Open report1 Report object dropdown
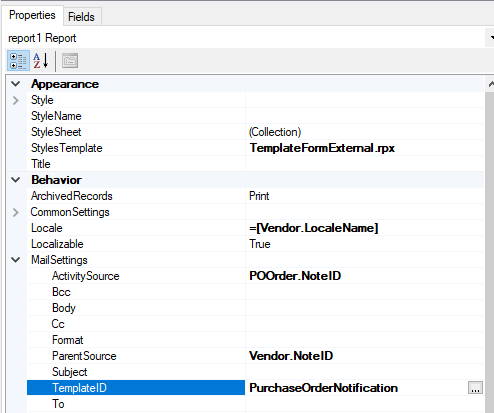The width and height of the screenshot is (494, 413). 491,38
